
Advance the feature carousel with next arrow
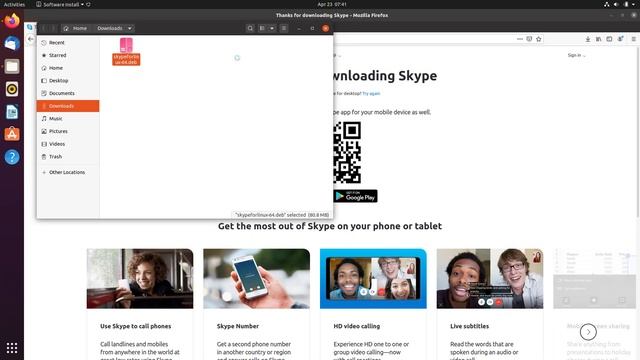click(588, 332)
